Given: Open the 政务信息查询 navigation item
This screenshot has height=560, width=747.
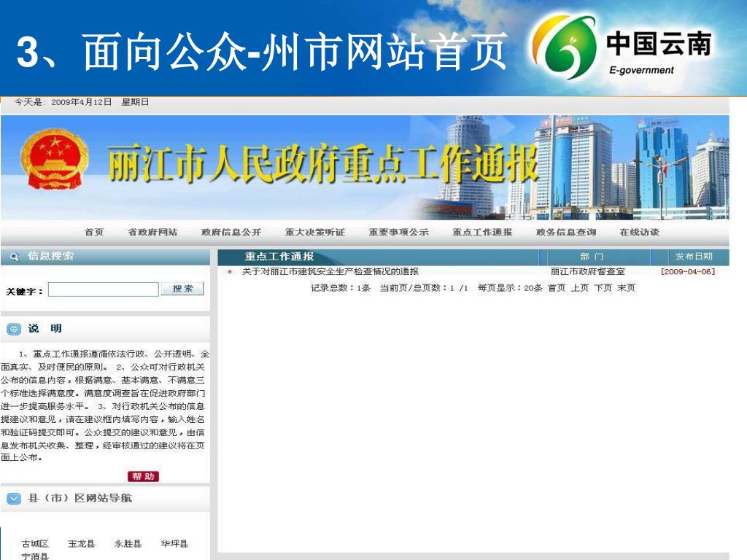Looking at the screenshot, I should (566, 233).
